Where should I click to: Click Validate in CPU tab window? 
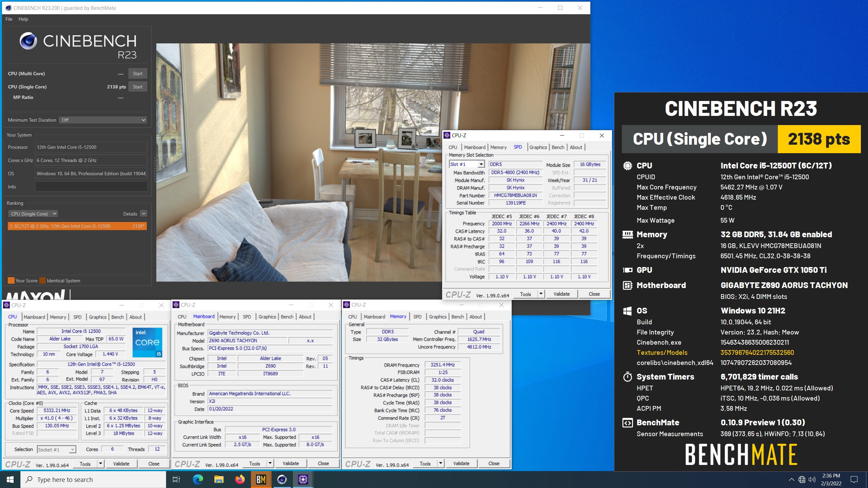[x=121, y=464]
